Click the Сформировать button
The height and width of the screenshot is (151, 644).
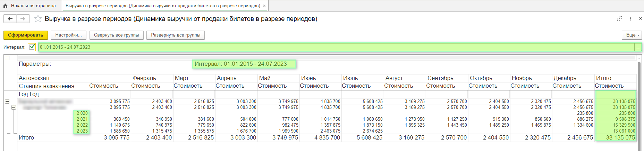[x=26, y=35]
